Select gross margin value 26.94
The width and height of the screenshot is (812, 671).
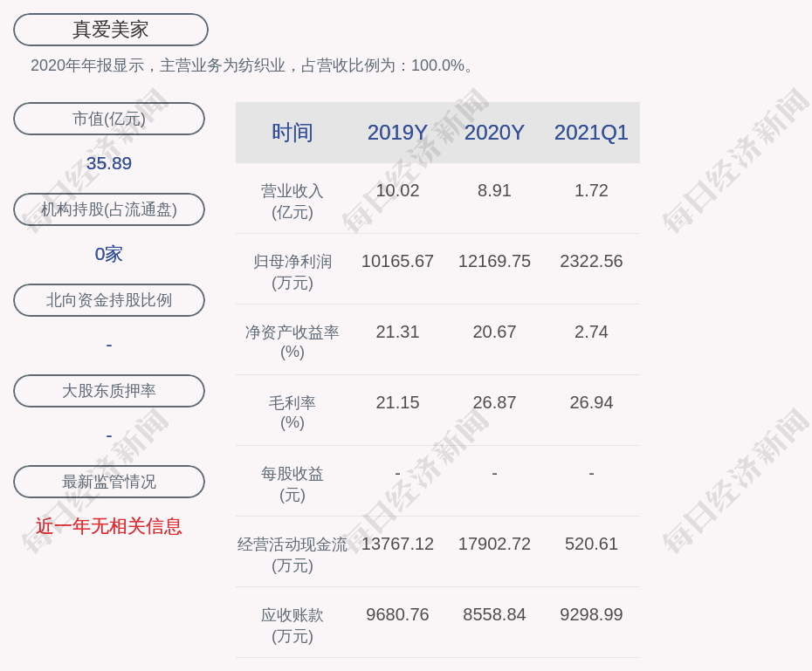click(591, 402)
